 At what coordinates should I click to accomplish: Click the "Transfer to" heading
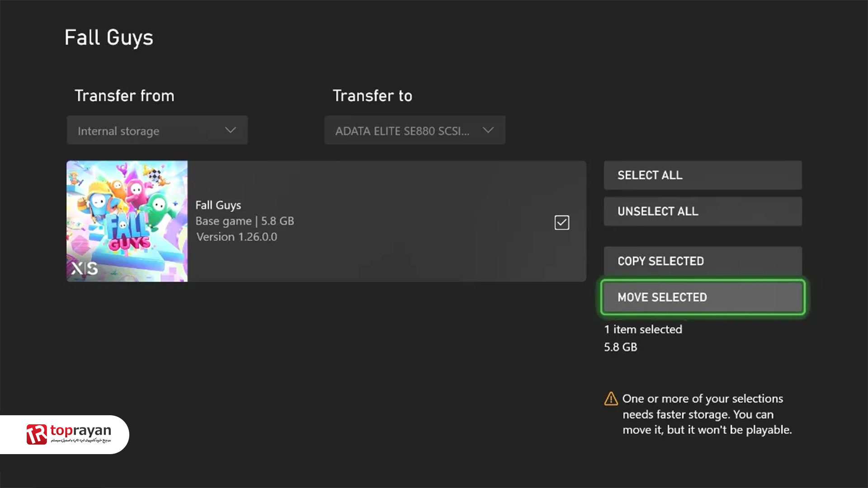(373, 96)
